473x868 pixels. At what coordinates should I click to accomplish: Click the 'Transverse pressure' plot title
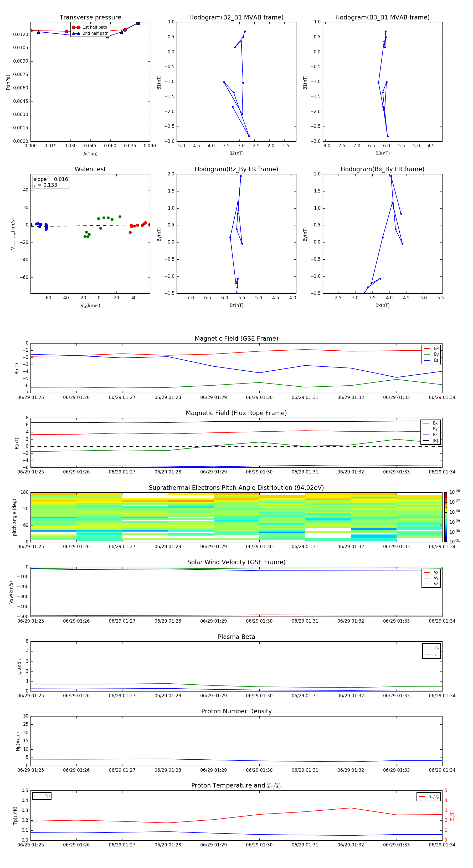[x=90, y=17]
